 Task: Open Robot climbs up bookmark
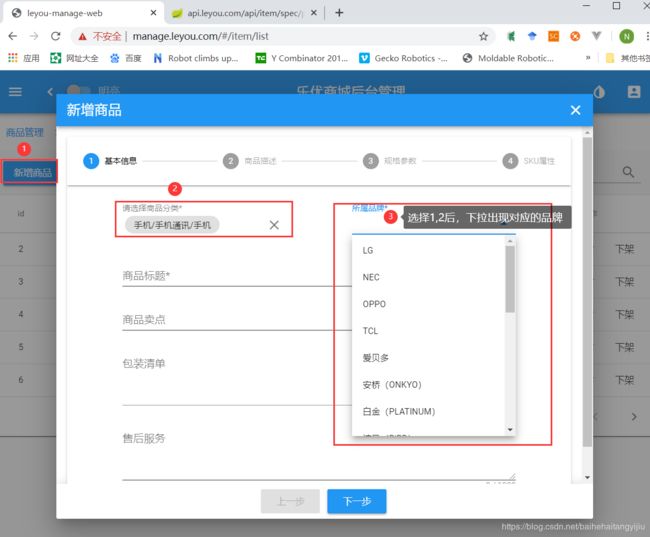pos(196,58)
